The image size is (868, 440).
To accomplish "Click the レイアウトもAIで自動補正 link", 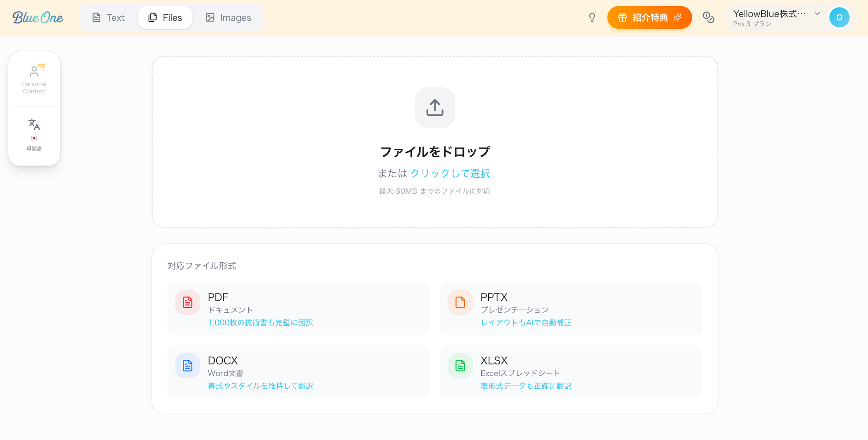I will [526, 323].
